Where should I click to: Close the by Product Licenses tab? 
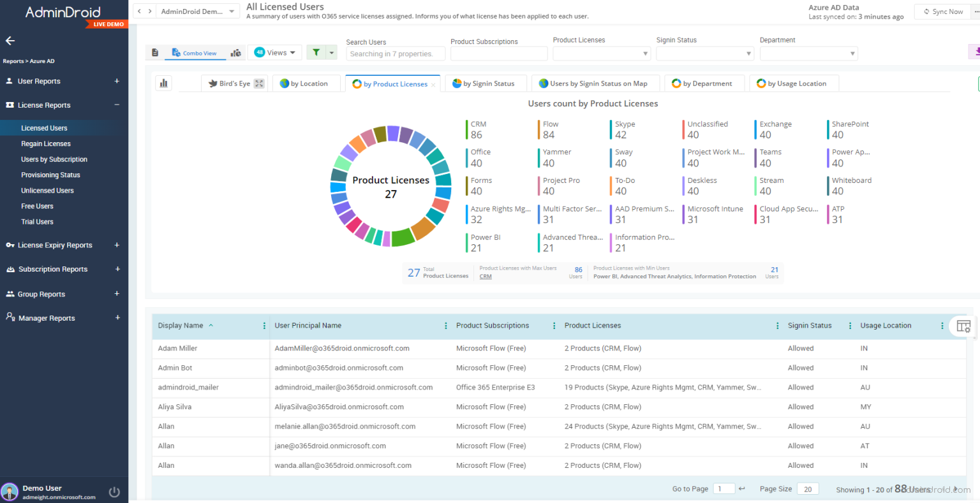click(433, 84)
